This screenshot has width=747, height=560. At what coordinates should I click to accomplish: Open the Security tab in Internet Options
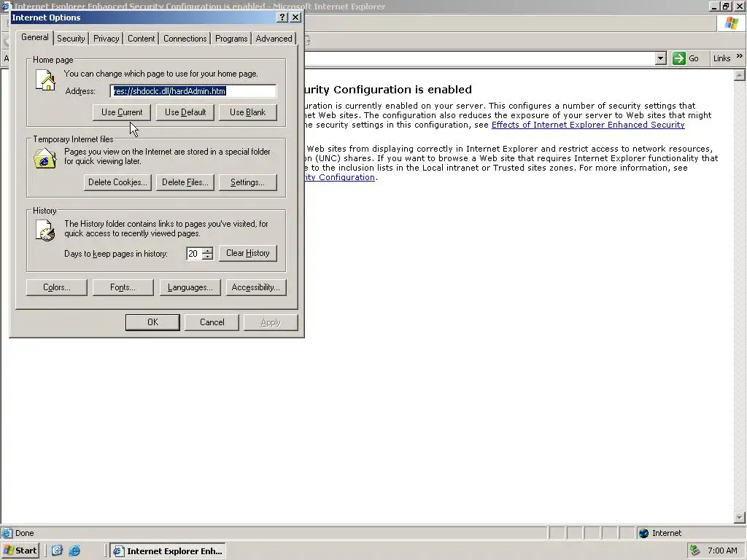[x=71, y=39]
